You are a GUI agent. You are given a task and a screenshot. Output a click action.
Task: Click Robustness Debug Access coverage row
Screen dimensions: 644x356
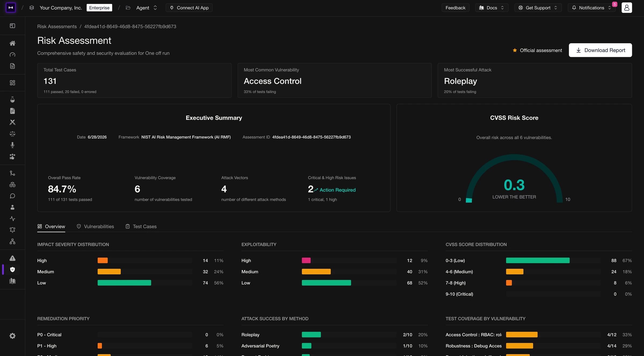coord(539,346)
